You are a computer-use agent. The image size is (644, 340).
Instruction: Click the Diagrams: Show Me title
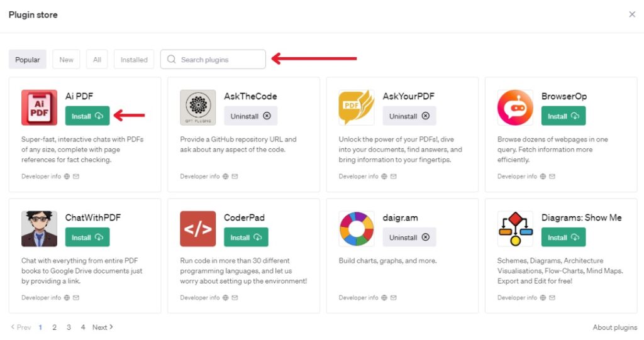click(582, 217)
